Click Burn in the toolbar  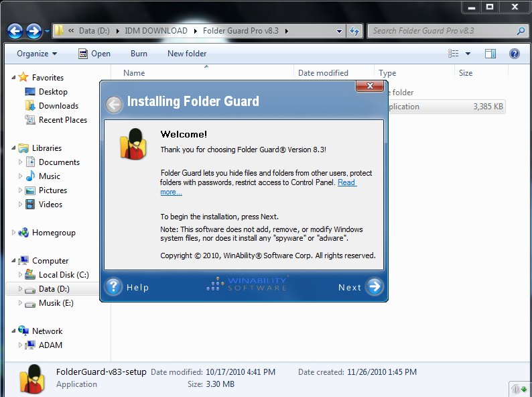139,54
